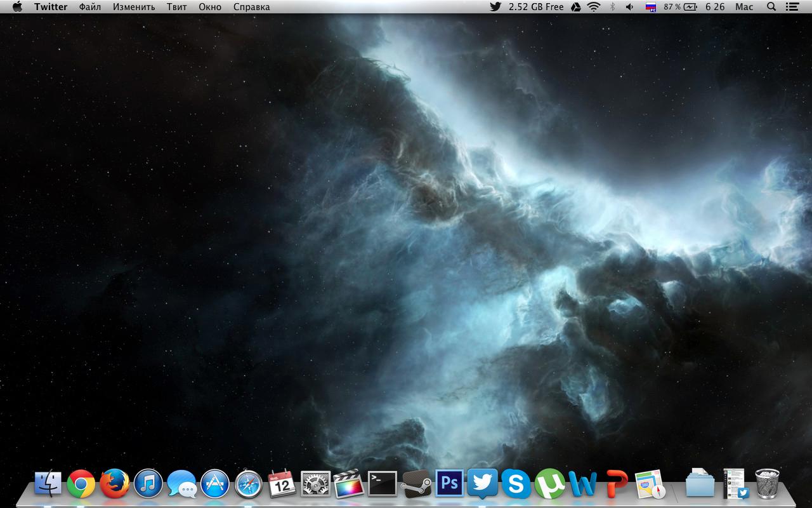
Task: Launch Steam from the dock
Action: (x=416, y=484)
